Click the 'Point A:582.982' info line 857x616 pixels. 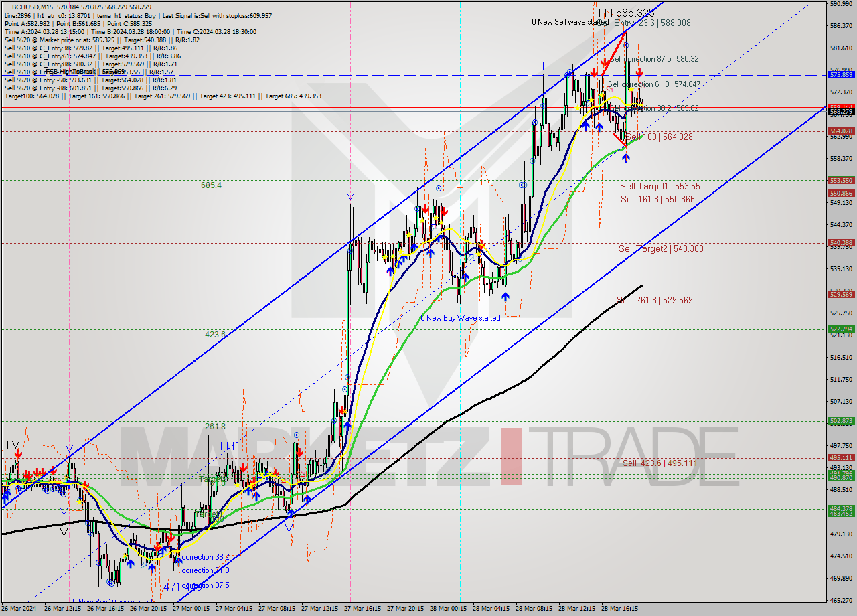tap(27, 23)
